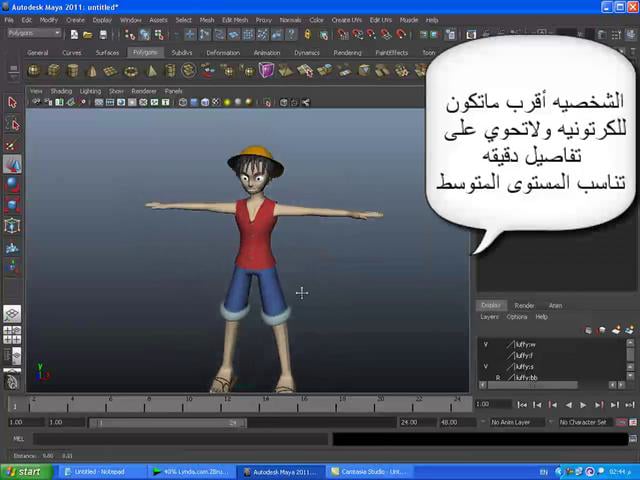Activate the Lasso tool in toolbox

12,123
